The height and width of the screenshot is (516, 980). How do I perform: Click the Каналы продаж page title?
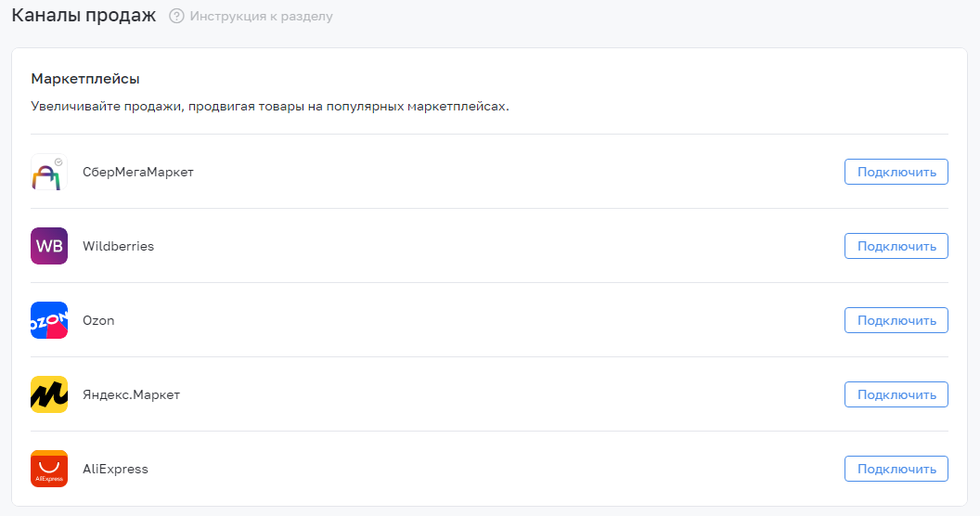[84, 15]
